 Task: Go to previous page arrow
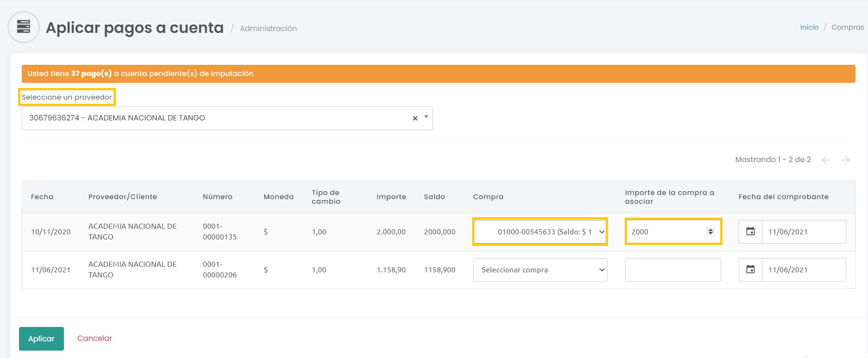826,160
